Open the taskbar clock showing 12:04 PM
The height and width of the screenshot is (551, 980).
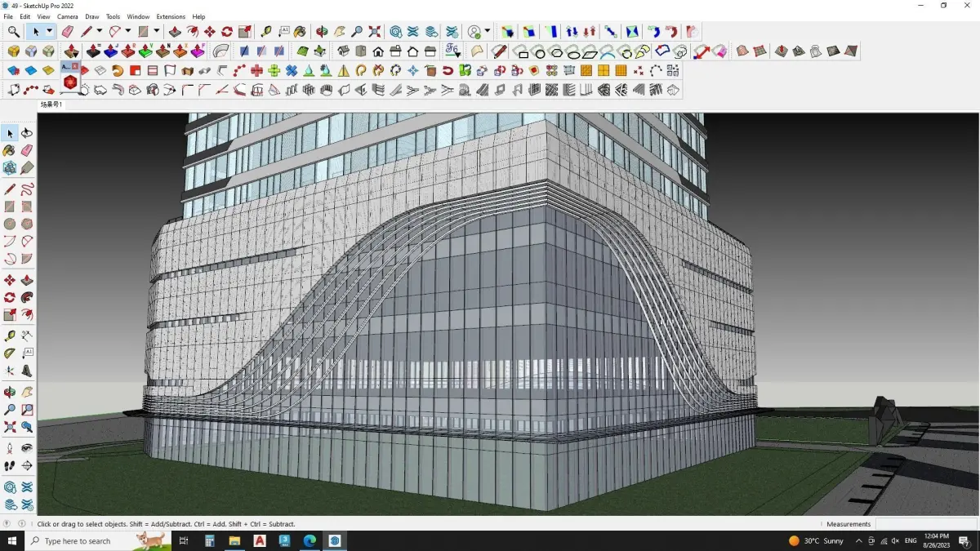937,540
